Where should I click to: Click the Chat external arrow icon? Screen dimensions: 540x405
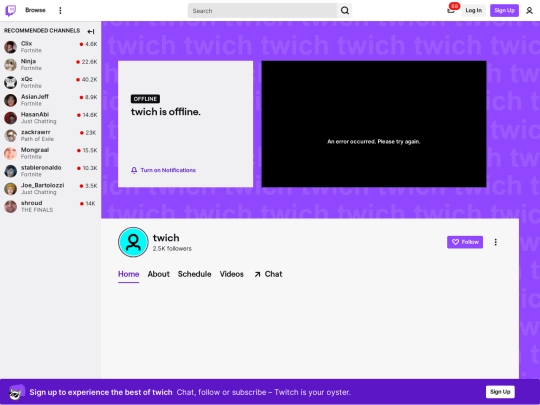(x=257, y=274)
